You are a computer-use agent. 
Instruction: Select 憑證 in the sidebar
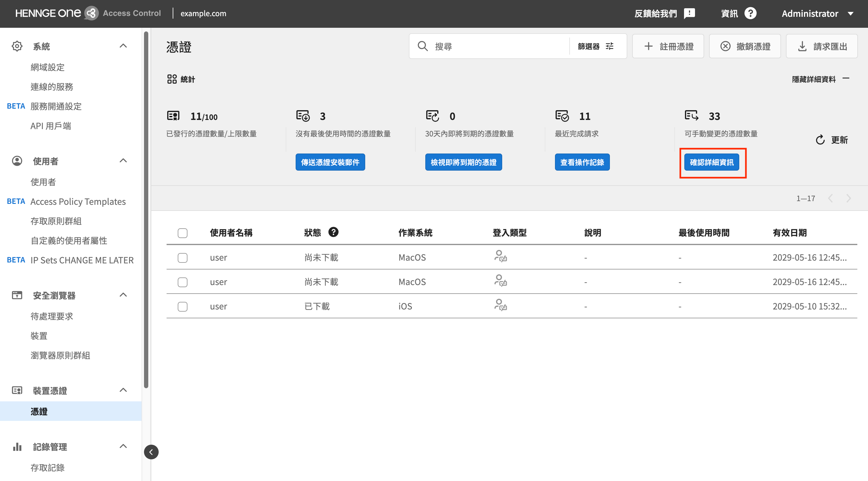71,411
